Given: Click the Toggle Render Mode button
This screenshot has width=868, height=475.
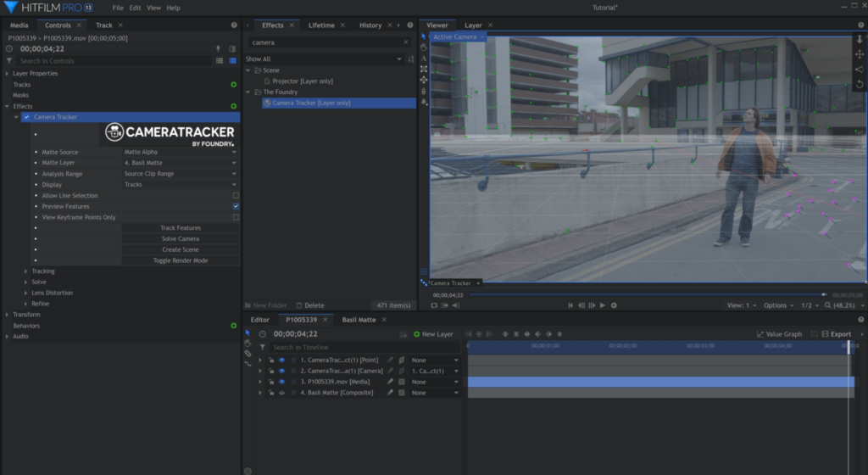Looking at the screenshot, I should coord(181,260).
